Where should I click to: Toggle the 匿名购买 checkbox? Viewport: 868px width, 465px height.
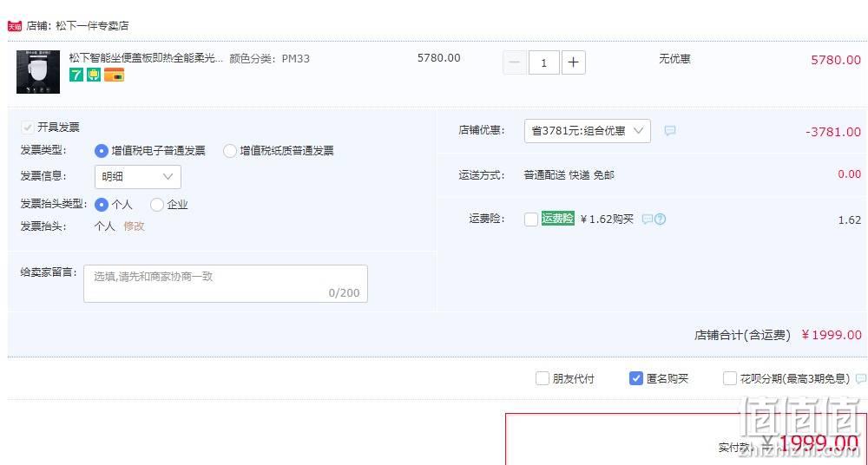pos(636,378)
